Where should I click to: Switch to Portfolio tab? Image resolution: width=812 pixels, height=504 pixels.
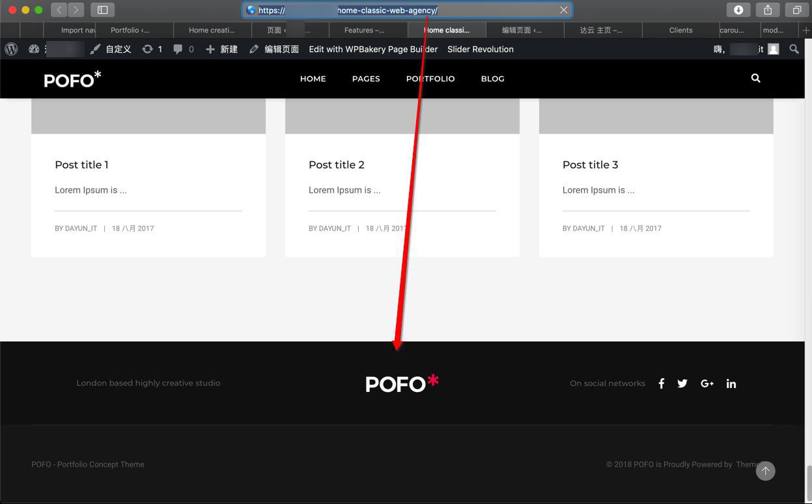pos(135,30)
